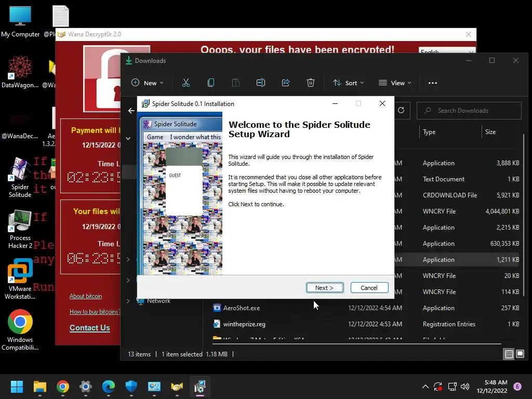The image size is (532, 399).
Task: Click Next in Spider Solitude setup wizard
Action: [325, 287]
